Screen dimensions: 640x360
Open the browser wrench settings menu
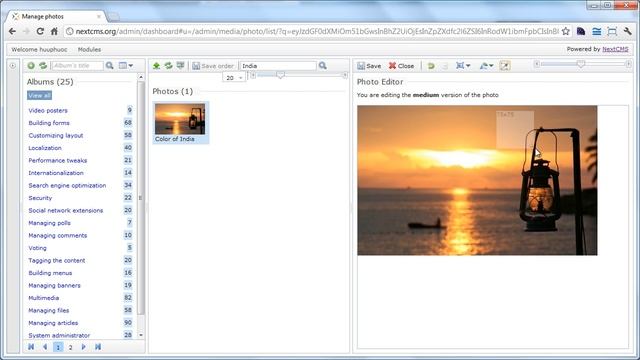coord(628,31)
